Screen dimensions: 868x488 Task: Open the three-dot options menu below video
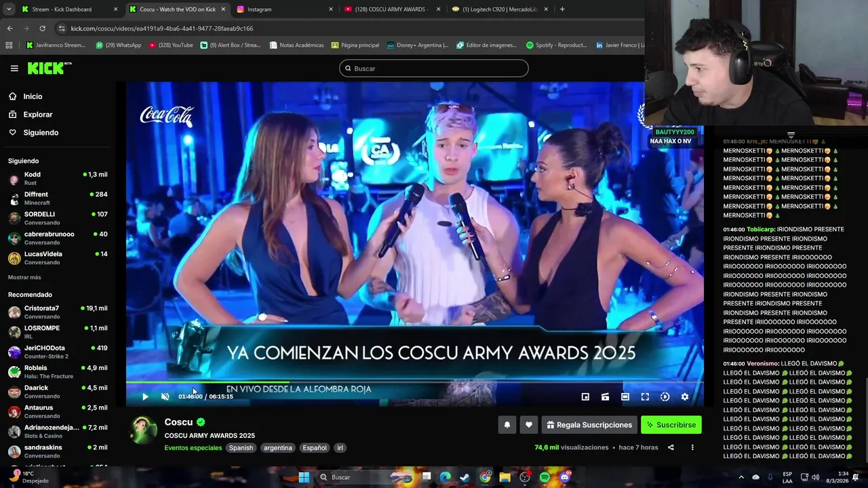[x=692, y=447]
